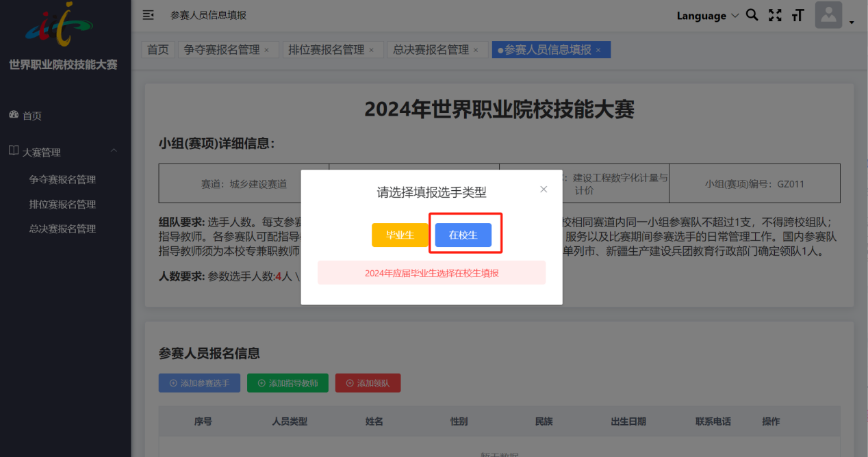This screenshot has height=457, width=868.
Task: Click the 出生日期 column header
Action: pyautogui.click(x=628, y=421)
